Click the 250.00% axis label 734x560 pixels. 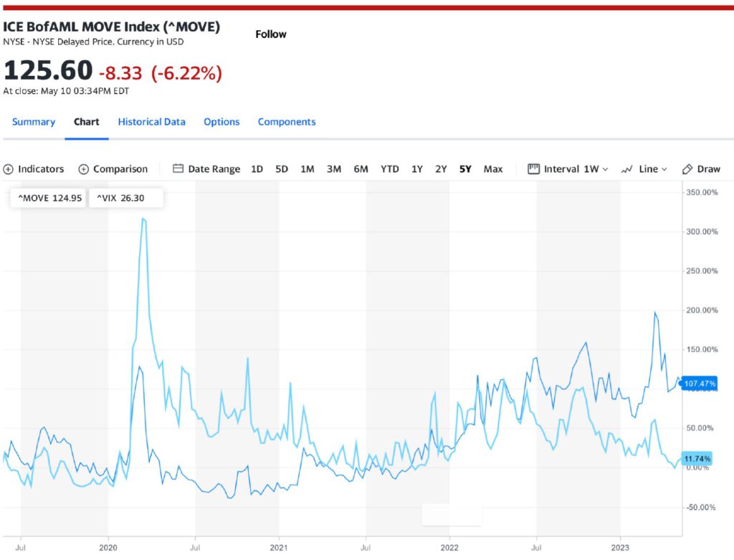(x=702, y=271)
